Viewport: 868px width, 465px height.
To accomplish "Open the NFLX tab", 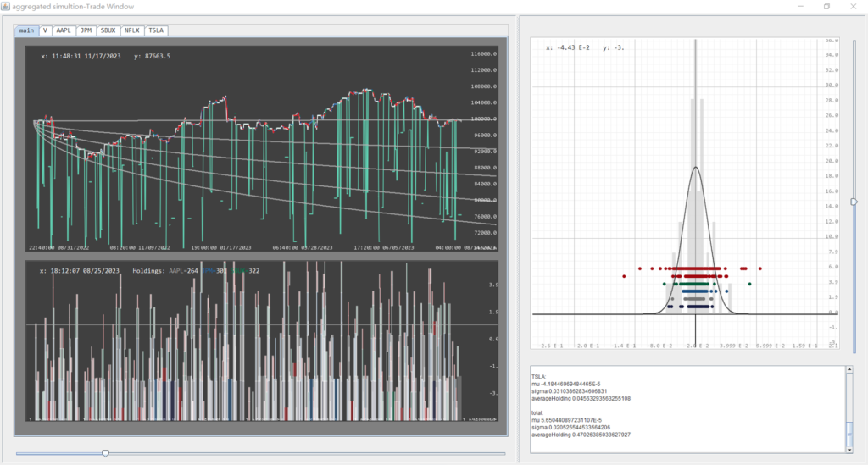I will [x=131, y=30].
